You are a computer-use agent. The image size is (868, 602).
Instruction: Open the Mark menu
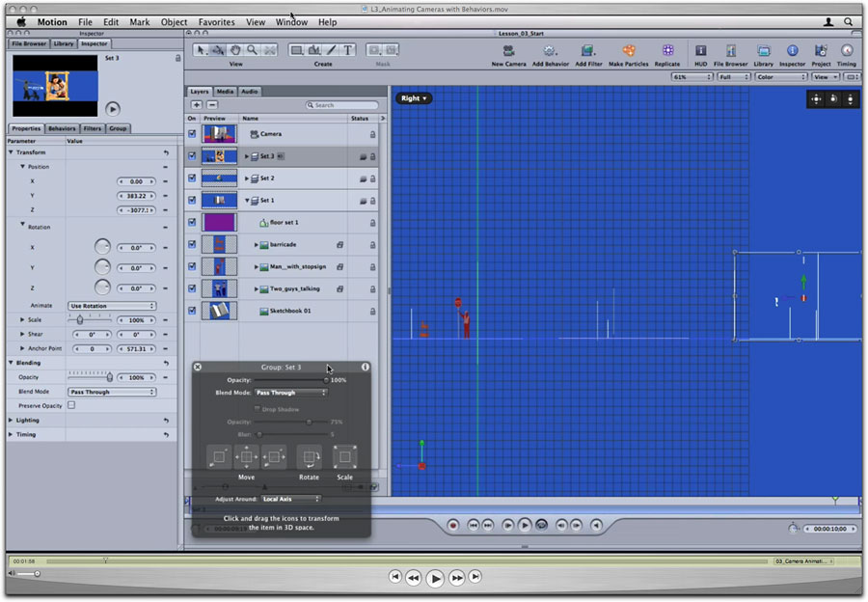point(140,22)
